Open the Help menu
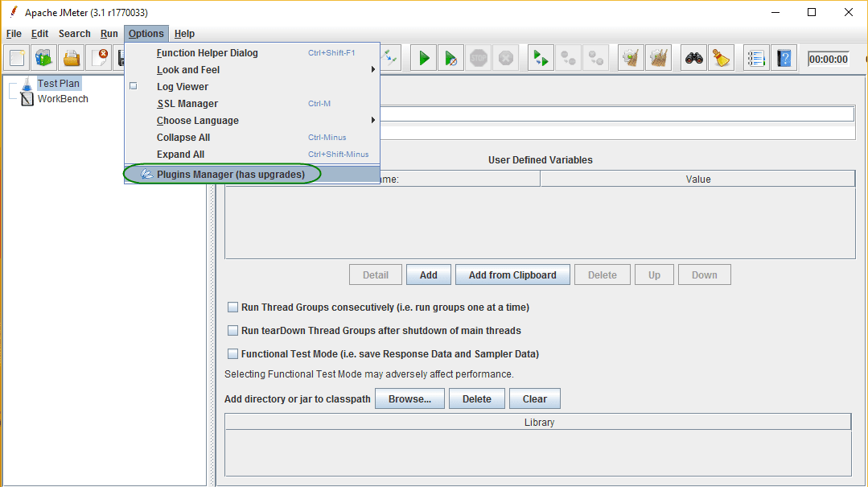Screen dimensions: 868x487 pyautogui.click(x=183, y=33)
